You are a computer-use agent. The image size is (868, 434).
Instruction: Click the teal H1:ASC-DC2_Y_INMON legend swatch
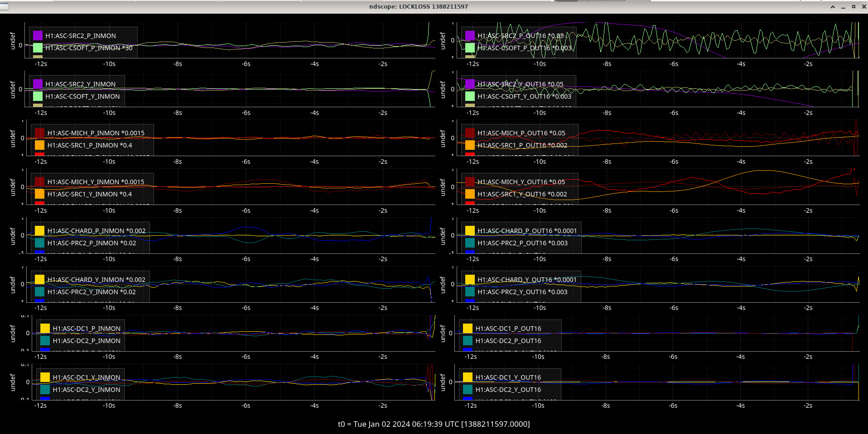tap(45, 389)
